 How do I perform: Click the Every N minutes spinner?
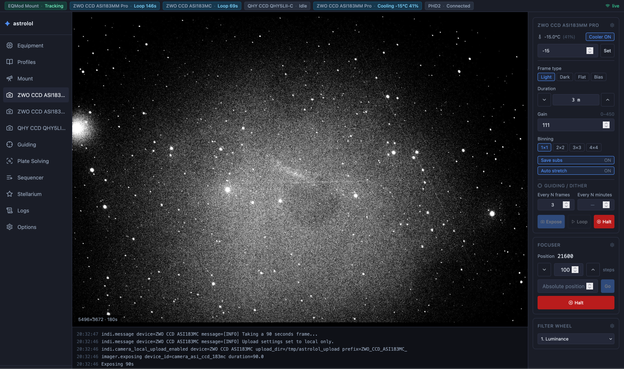[x=606, y=205]
